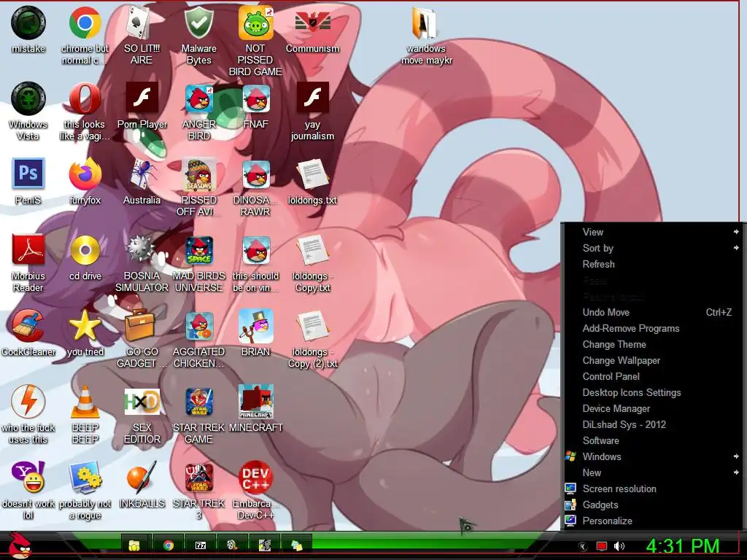Open the gold star 'you tried' icon
Viewport: 747px width, 560px height.
pyautogui.click(x=85, y=332)
